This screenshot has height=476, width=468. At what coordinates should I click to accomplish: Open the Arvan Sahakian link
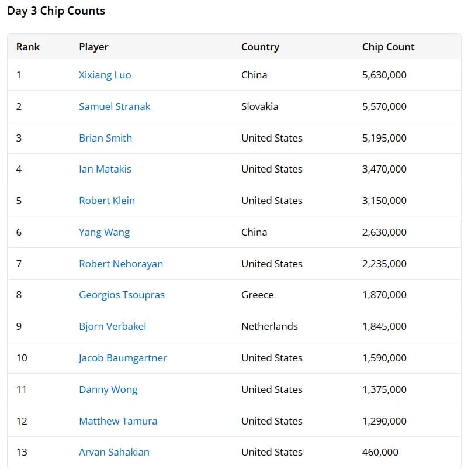click(x=114, y=452)
